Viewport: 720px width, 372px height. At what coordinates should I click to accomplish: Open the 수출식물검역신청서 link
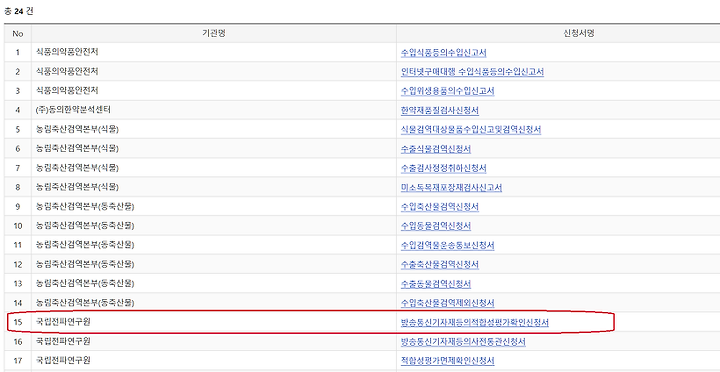(436, 149)
